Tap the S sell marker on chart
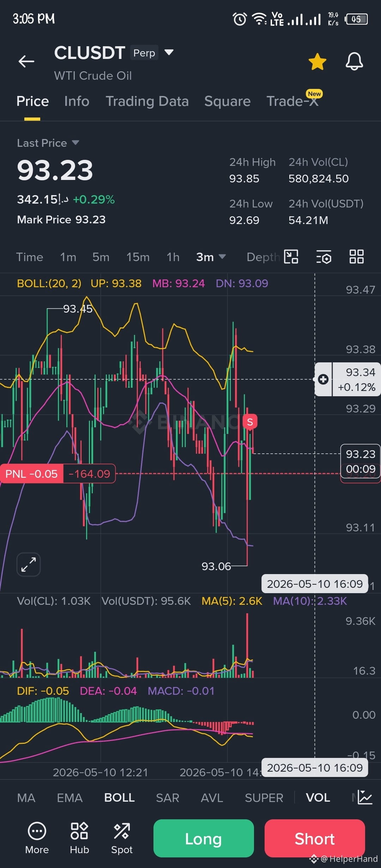381x868 pixels. 250,422
